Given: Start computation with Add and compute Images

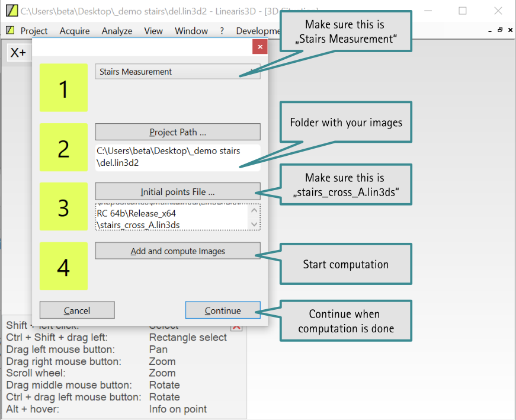Looking at the screenshot, I should coord(178,251).
